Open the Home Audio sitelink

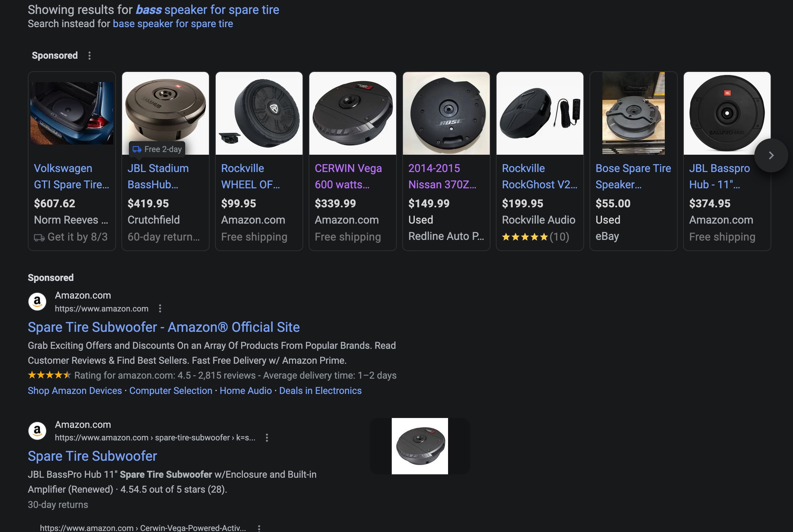click(246, 391)
